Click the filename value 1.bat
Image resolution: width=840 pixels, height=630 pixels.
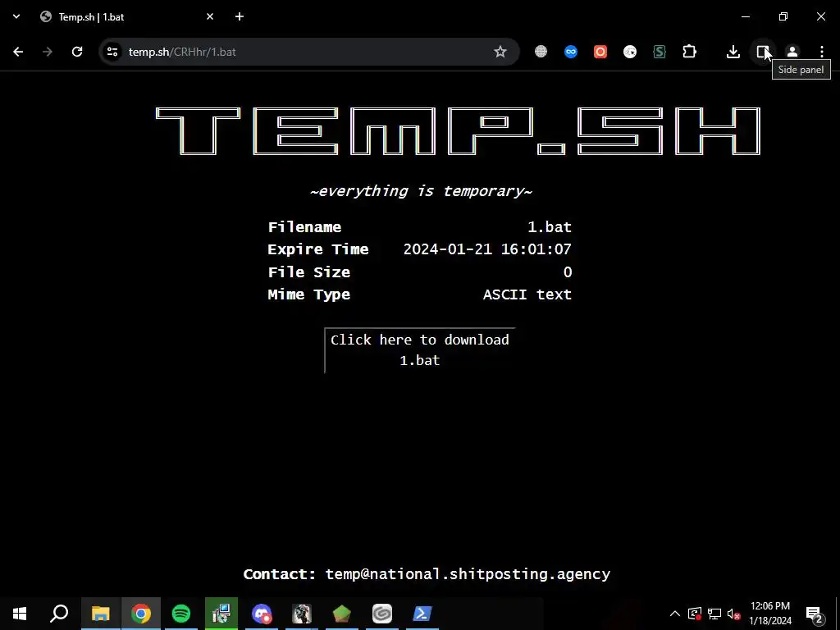pos(550,227)
